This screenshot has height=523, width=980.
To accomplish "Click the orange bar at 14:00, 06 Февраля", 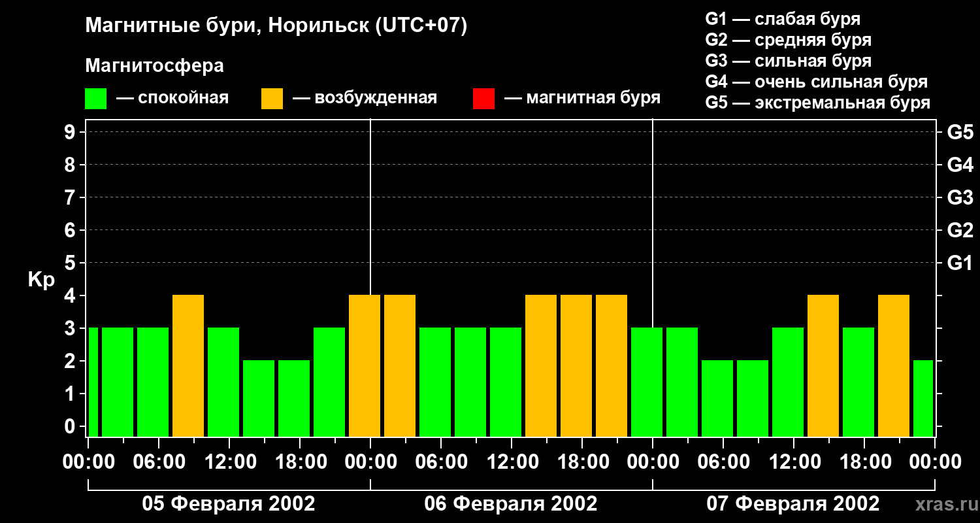I will pos(541,365).
